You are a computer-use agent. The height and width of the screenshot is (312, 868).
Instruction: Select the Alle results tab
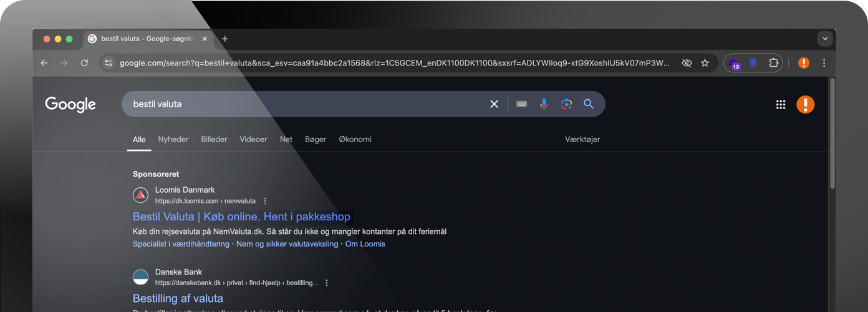click(139, 140)
